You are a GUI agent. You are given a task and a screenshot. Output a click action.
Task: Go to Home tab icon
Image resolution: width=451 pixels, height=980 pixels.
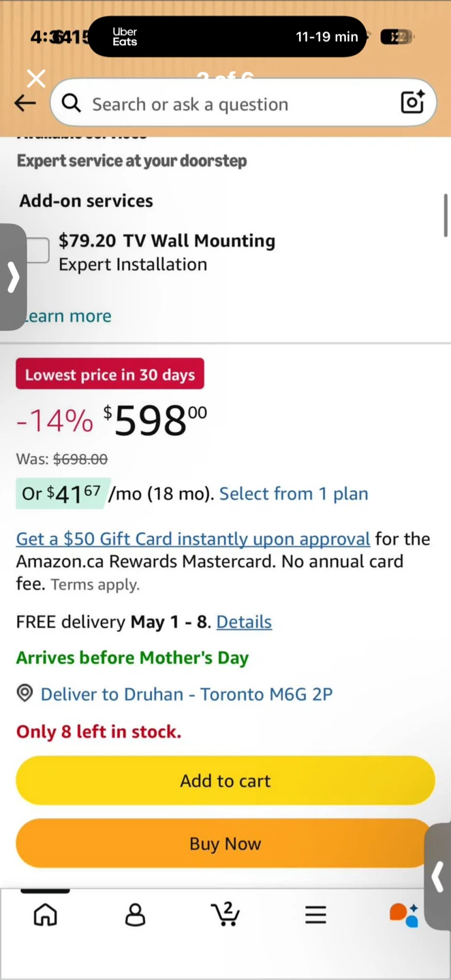pyautogui.click(x=46, y=915)
